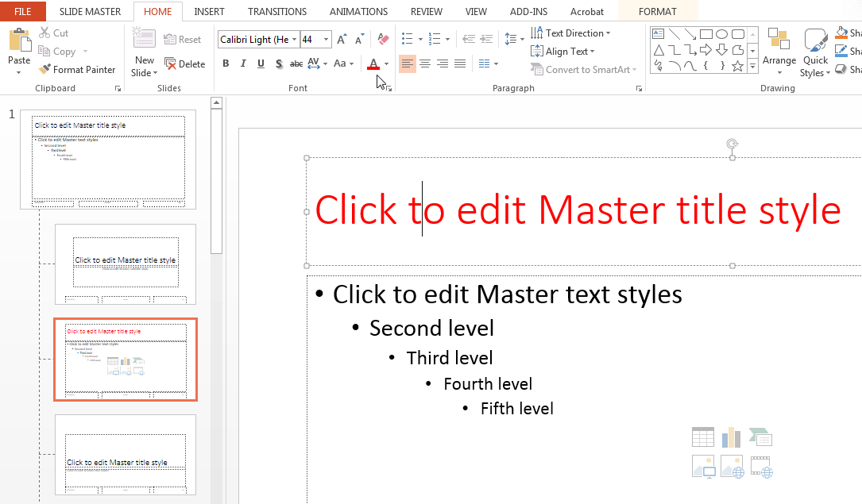The width and height of the screenshot is (862, 504).
Task: Activate the Format Painter
Action: 77,69
